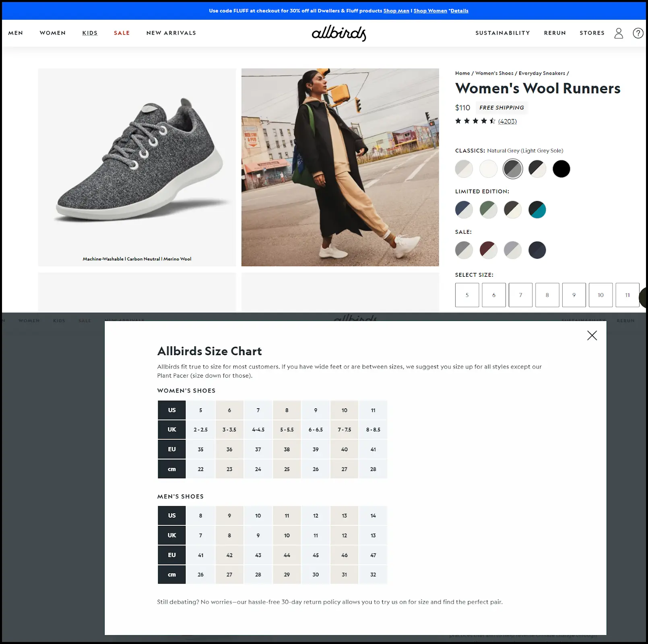Viewport: 648px width, 644px height.
Task: Open the model crossing street photo
Action: click(340, 167)
